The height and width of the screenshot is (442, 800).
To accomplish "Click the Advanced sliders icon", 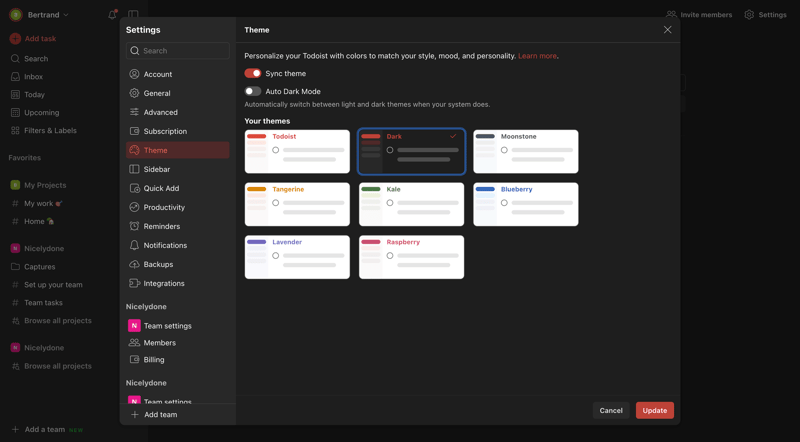I will point(134,112).
